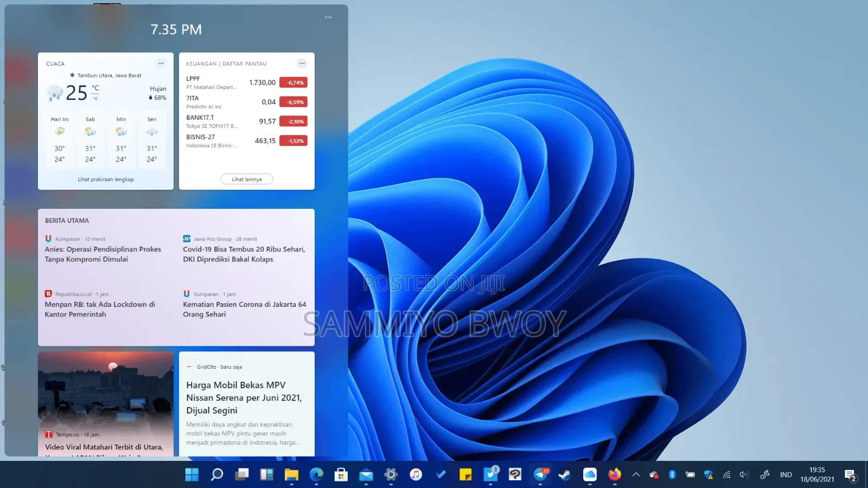Click the 7.35 PM widgets clock

click(x=176, y=29)
